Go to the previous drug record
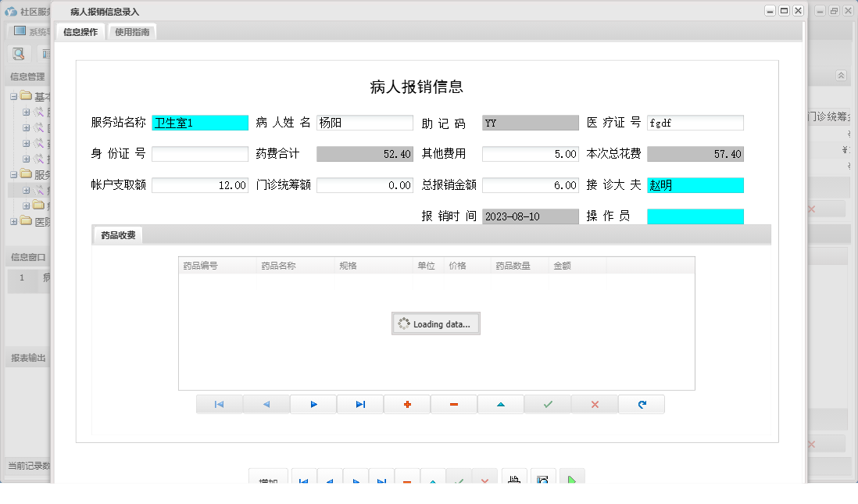This screenshot has height=504, width=858. click(x=266, y=404)
